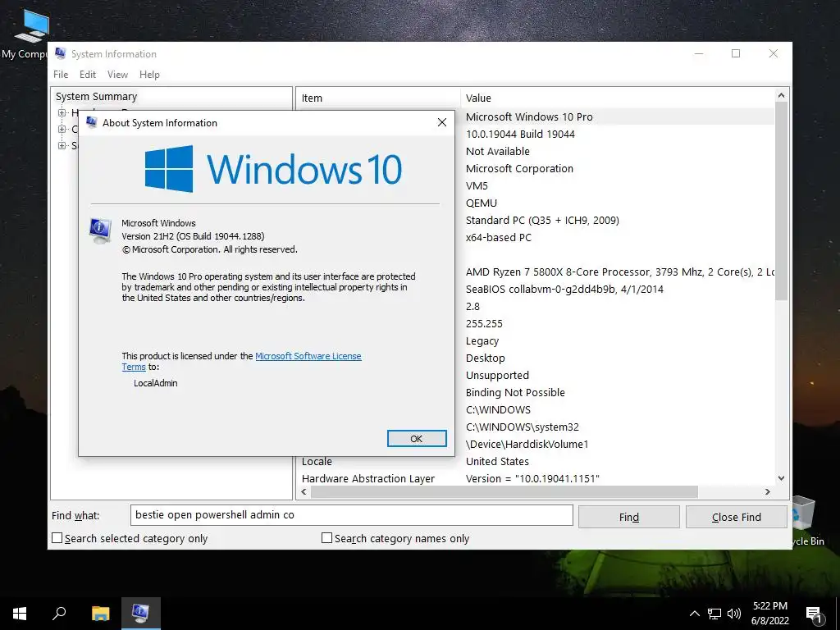
Task: Select the AMD Ryzen 7 5800X processor value
Action: [x=620, y=272]
